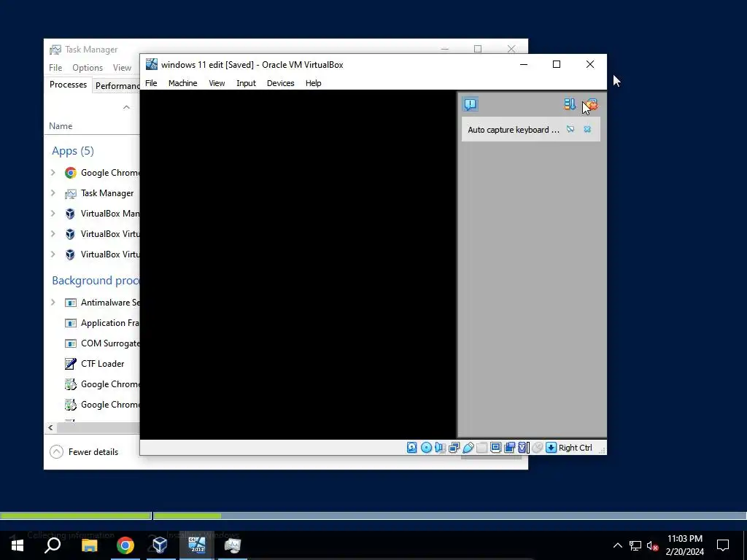Image resolution: width=747 pixels, height=560 pixels.
Task: Click the 'Right Ctrl' host key label
Action: click(576, 448)
